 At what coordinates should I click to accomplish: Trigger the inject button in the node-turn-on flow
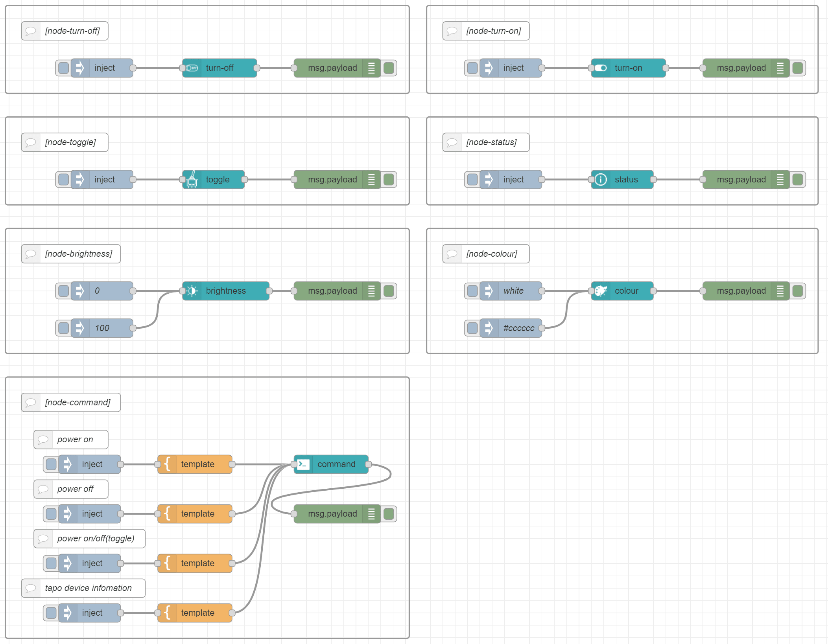click(472, 68)
